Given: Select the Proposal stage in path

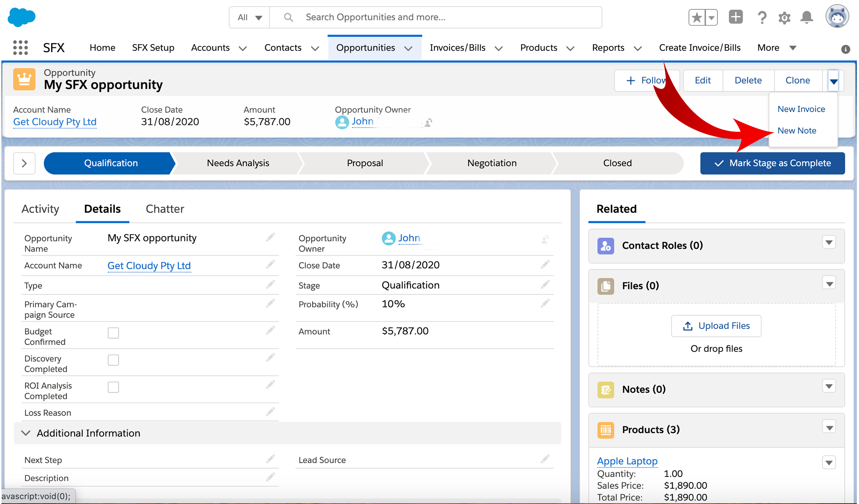Looking at the screenshot, I should coord(365,163).
